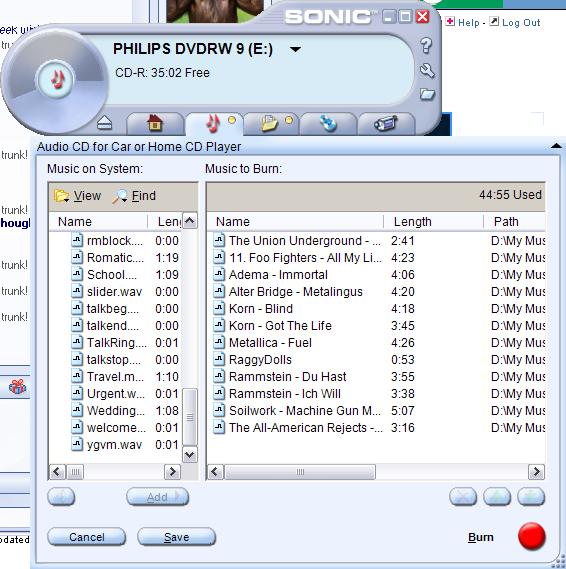Viewport: 566px width, 569px height.
Task: Select Alter Bridge - Metalingus track
Action: click(376, 292)
